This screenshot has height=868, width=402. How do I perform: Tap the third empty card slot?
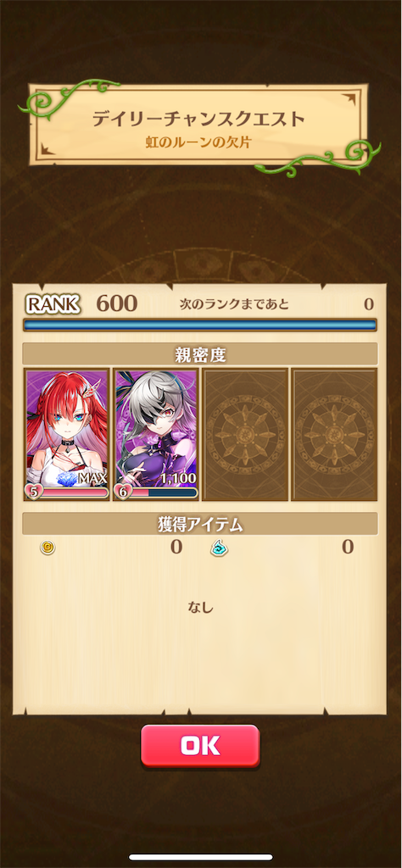[x=245, y=435]
